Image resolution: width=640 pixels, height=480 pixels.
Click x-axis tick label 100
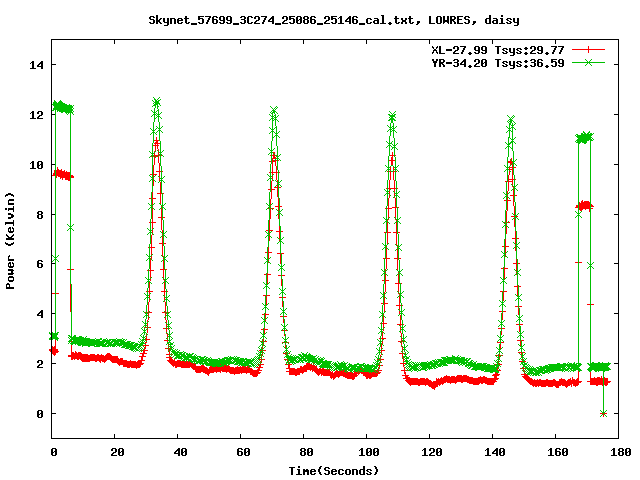point(369,452)
